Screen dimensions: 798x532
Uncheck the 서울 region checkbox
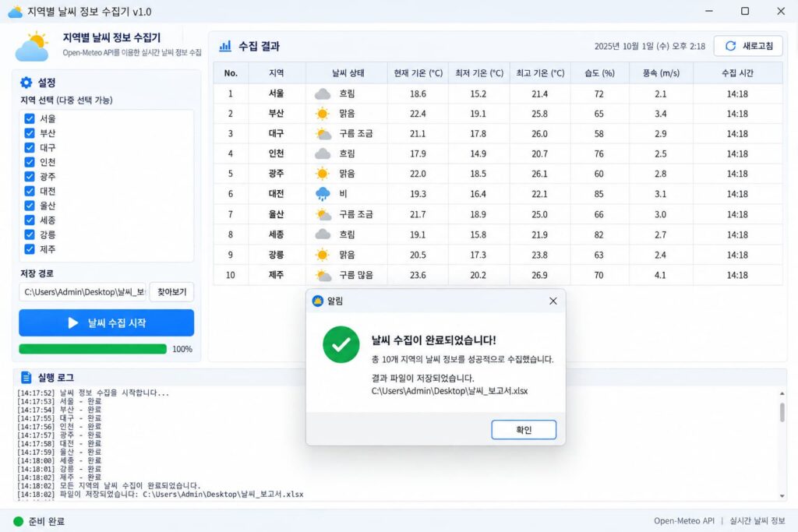(30, 118)
